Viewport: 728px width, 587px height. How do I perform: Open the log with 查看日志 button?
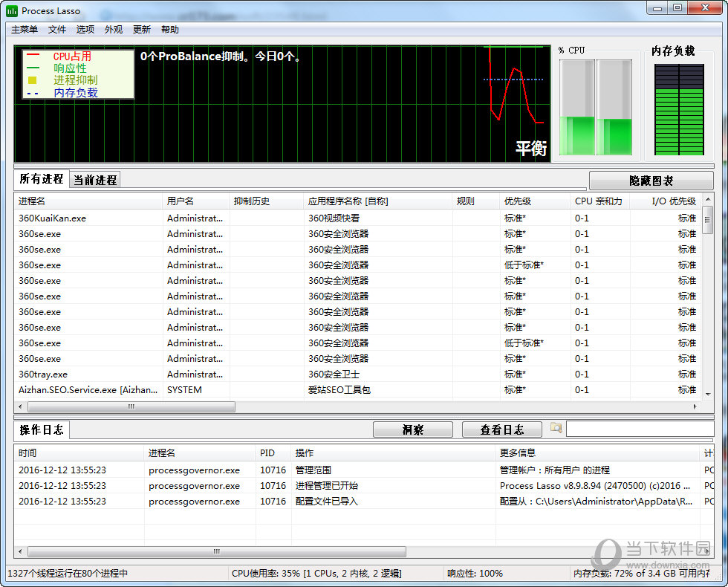point(502,429)
